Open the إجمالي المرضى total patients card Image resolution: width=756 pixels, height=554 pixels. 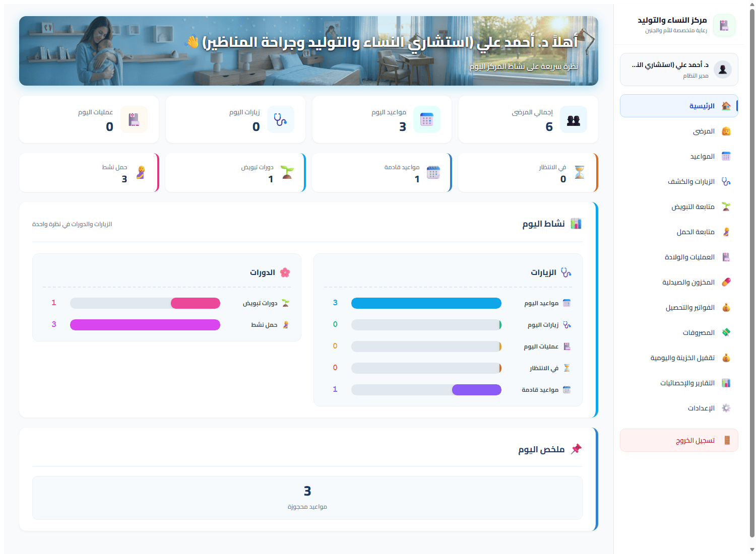point(528,119)
